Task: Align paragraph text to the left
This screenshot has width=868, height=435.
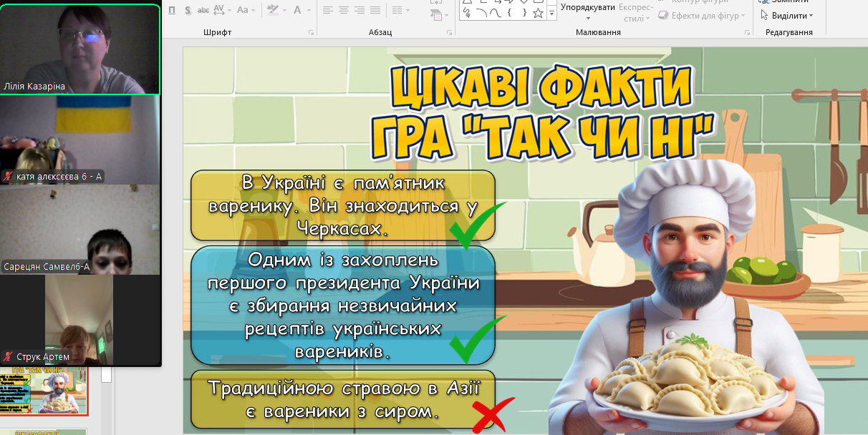Action: coord(328,10)
